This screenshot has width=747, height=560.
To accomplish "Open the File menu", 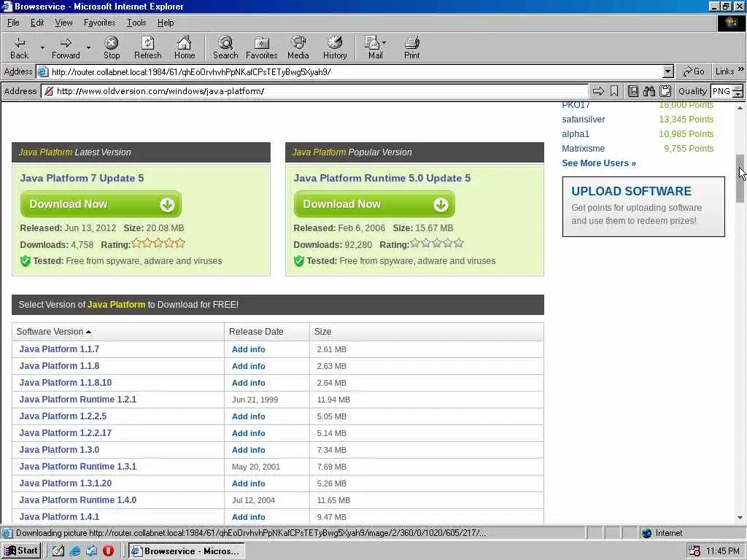I will pyautogui.click(x=13, y=23).
